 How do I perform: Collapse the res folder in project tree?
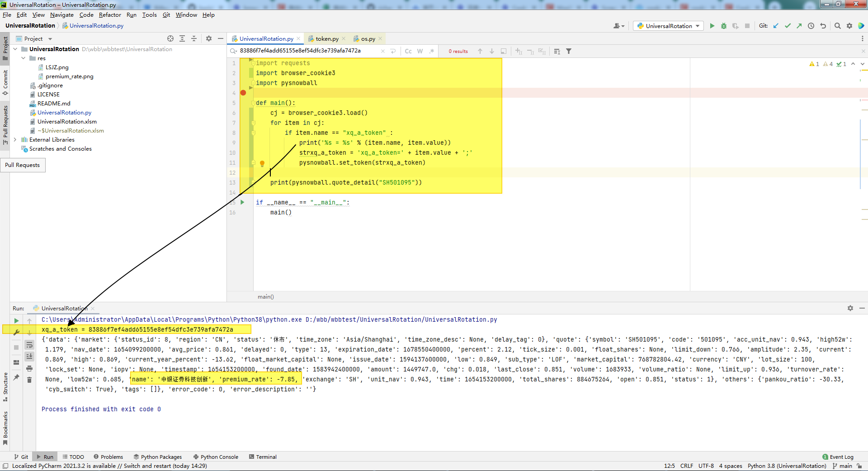(x=24, y=58)
